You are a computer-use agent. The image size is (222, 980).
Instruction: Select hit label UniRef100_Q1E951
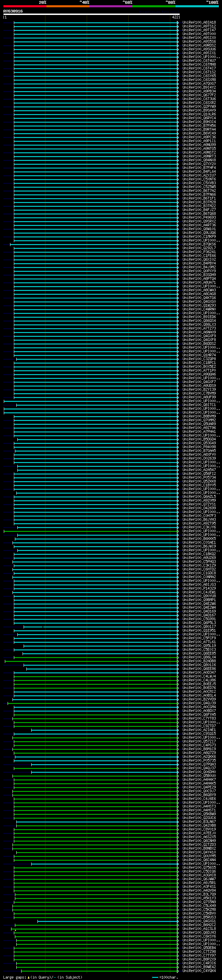point(199,630)
